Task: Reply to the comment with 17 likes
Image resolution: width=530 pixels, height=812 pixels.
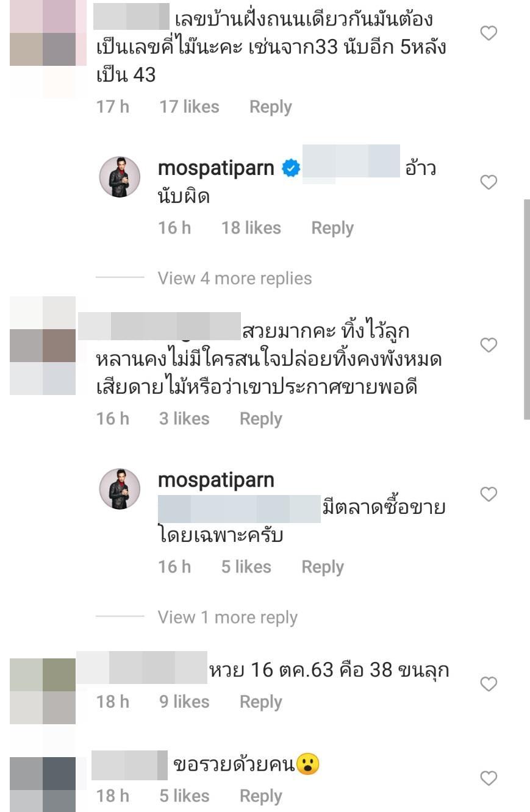Action: tap(270, 107)
